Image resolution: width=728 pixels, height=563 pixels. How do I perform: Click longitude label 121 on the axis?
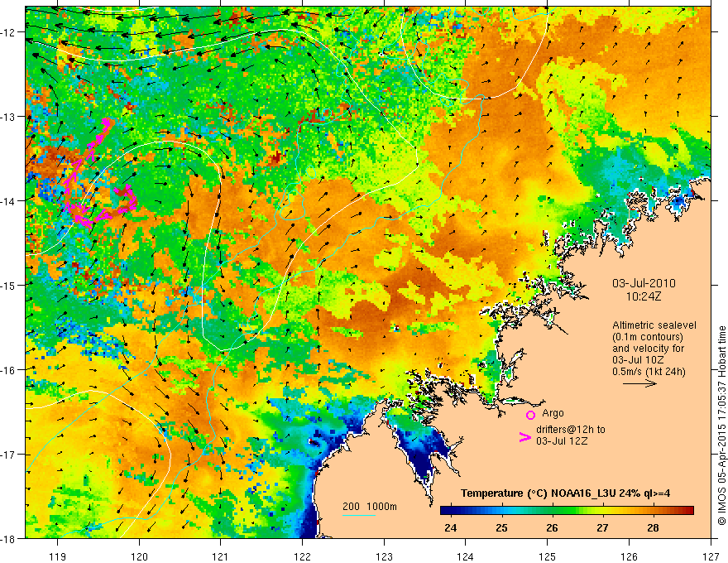[x=221, y=556]
